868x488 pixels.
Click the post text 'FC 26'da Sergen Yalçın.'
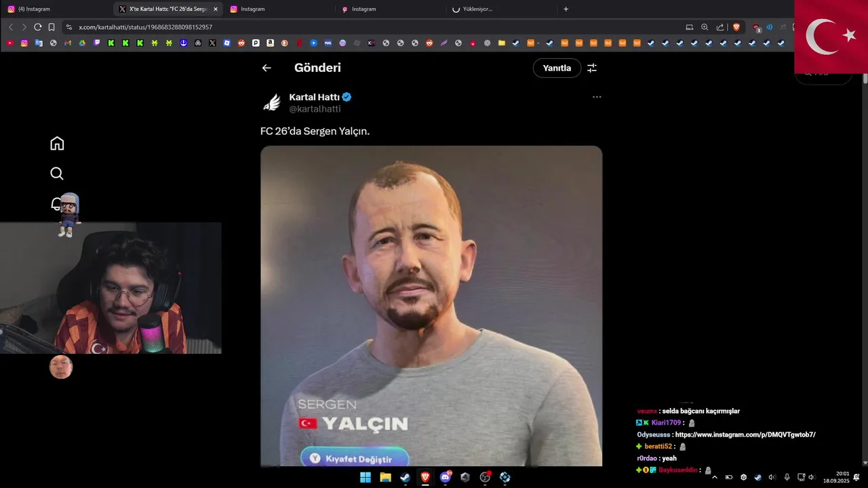tap(315, 131)
